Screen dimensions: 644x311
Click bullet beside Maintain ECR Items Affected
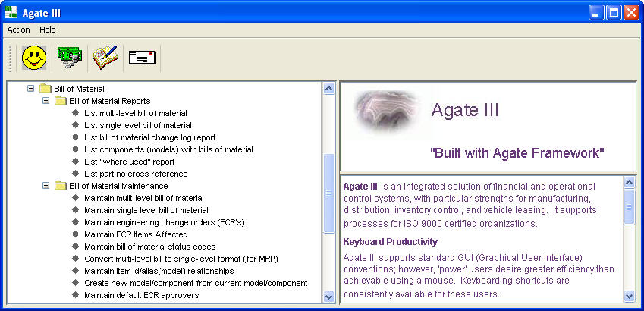(75, 234)
